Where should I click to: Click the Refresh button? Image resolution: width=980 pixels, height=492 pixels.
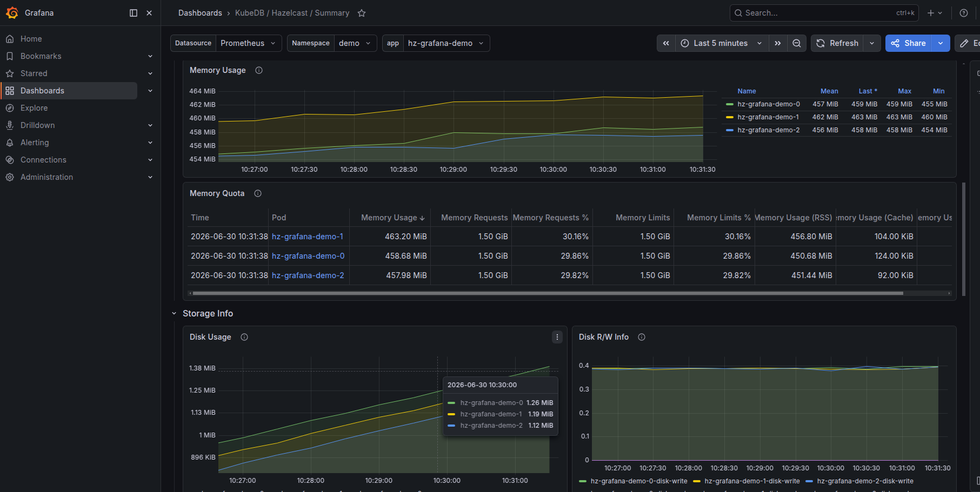[837, 43]
